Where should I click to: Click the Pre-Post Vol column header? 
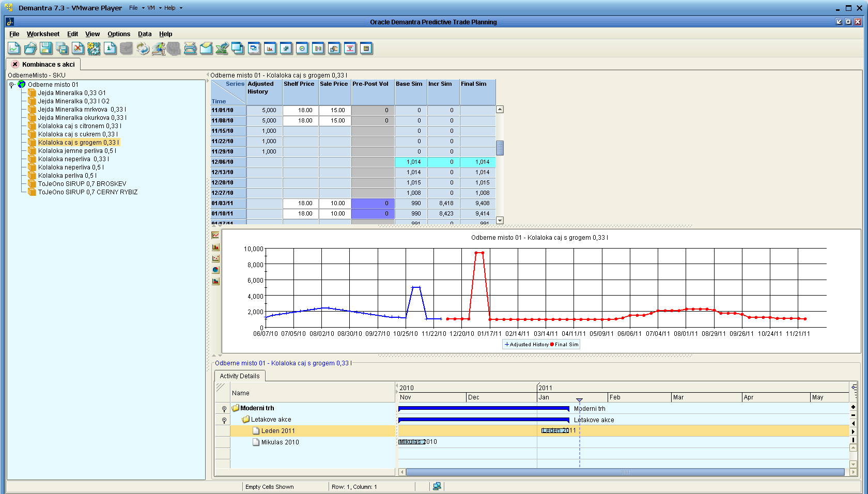(373, 92)
